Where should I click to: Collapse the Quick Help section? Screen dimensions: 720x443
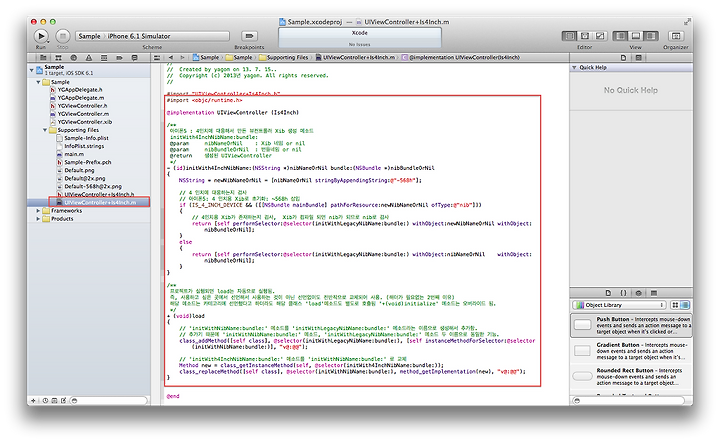click(574, 67)
